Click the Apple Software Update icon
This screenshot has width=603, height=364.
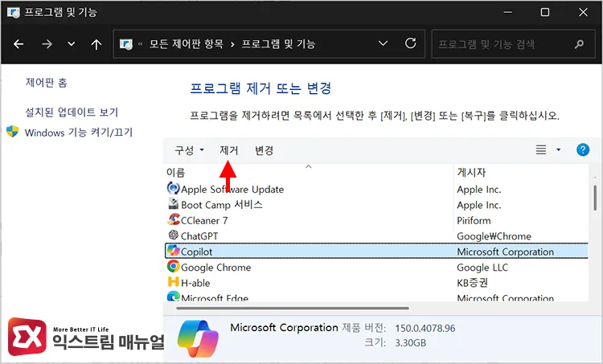click(x=173, y=188)
